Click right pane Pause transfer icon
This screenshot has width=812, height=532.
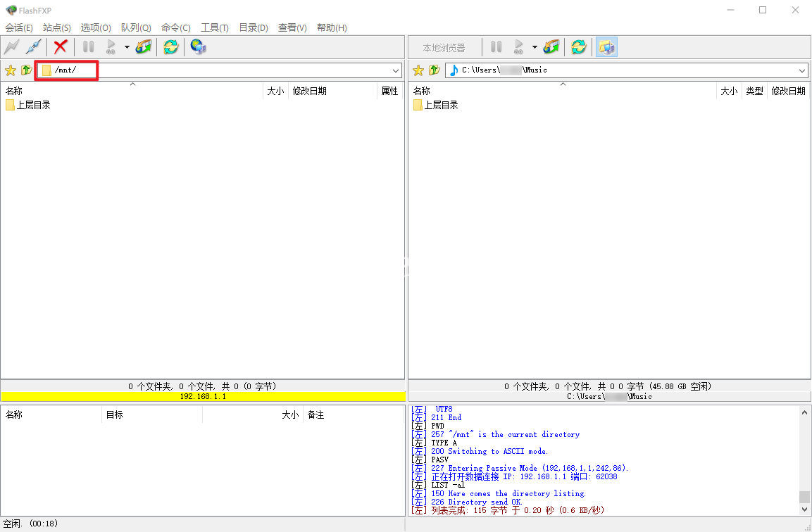[496, 47]
